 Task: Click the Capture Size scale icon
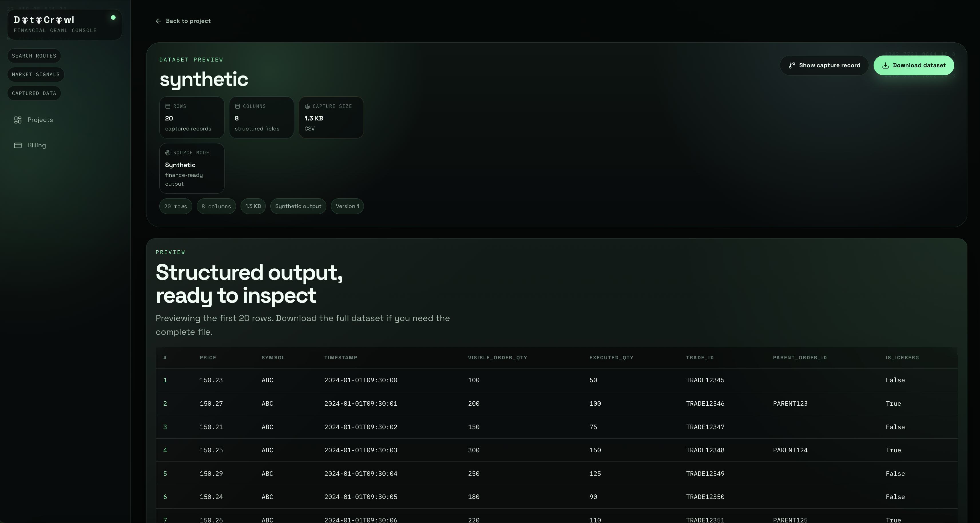click(307, 106)
